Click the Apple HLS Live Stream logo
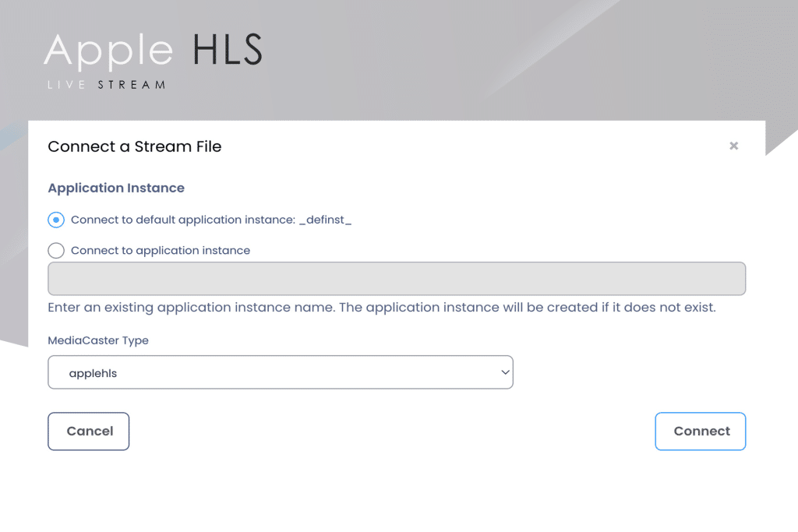Screen dimensions: 798x532 coord(154,61)
